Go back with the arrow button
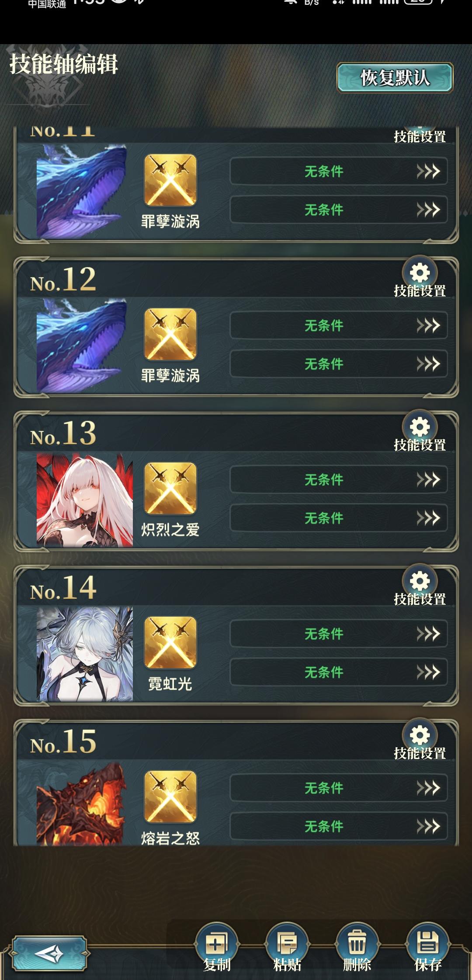 point(49,953)
